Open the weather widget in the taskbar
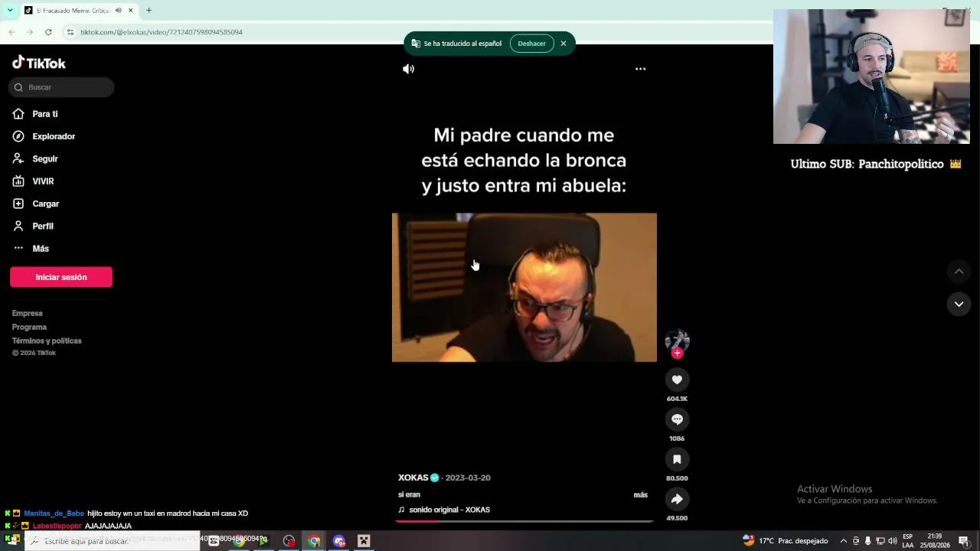 click(x=785, y=541)
